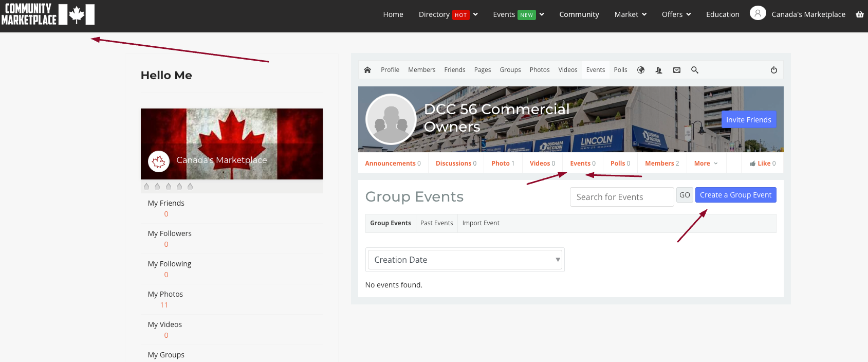Open the globe notifications icon
This screenshot has height=362, width=868.
pos(641,70)
